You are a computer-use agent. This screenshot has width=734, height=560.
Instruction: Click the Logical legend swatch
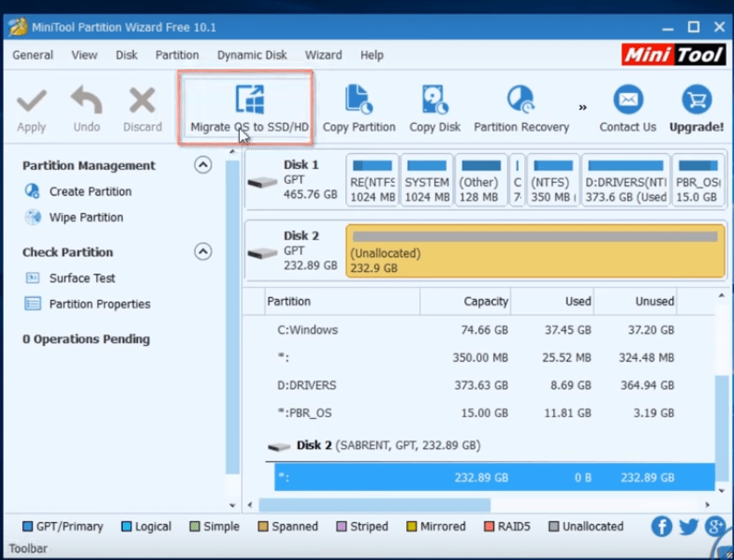(x=126, y=527)
